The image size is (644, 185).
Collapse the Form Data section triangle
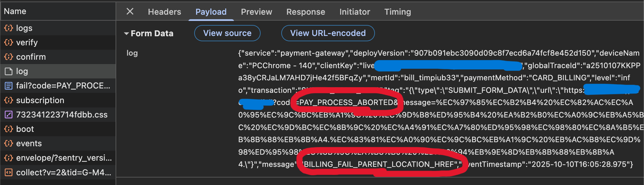click(127, 33)
